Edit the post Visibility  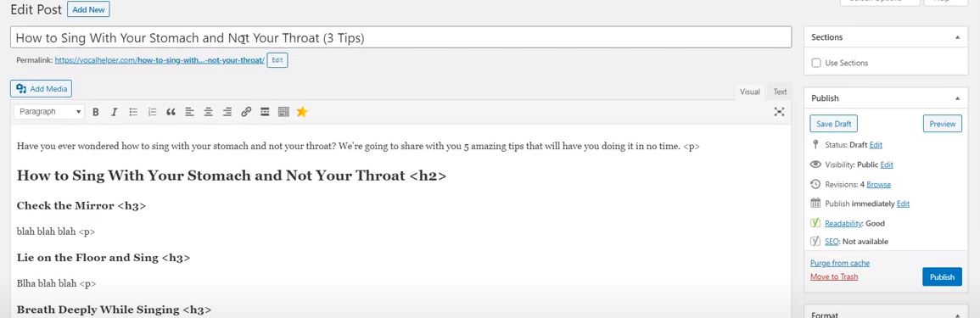pos(887,165)
